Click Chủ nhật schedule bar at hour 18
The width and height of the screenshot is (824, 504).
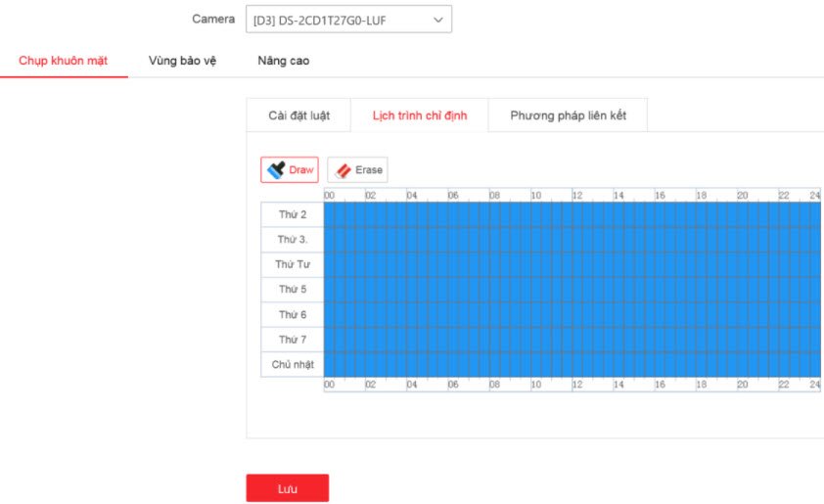[702, 364]
